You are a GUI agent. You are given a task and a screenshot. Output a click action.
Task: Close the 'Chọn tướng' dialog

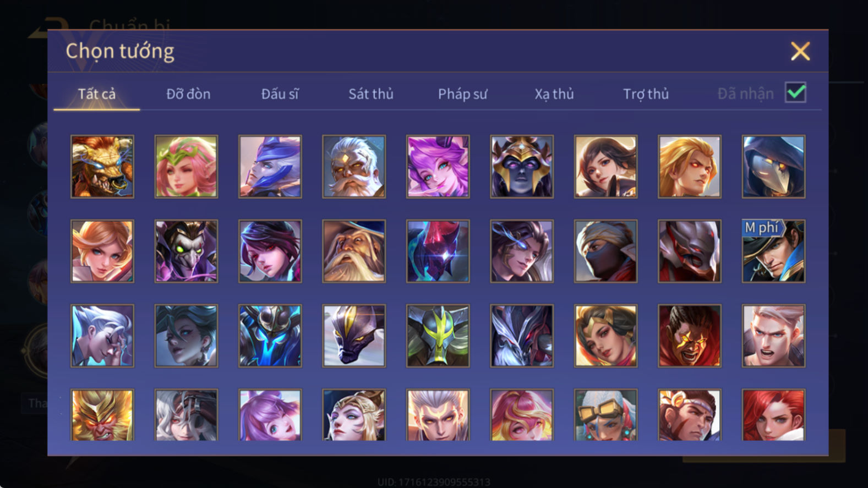coord(800,51)
